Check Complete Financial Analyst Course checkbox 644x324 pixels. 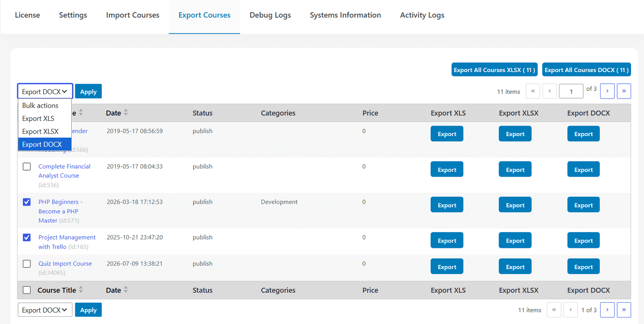27,166
